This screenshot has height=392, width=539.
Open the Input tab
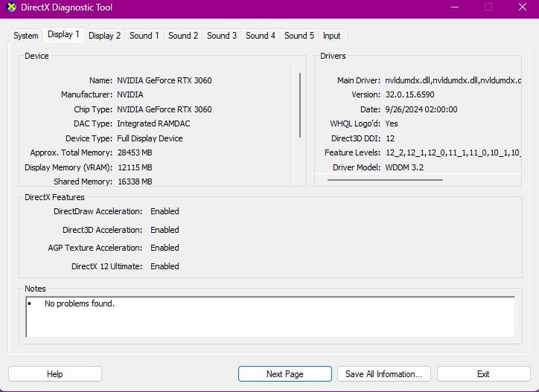tap(331, 36)
